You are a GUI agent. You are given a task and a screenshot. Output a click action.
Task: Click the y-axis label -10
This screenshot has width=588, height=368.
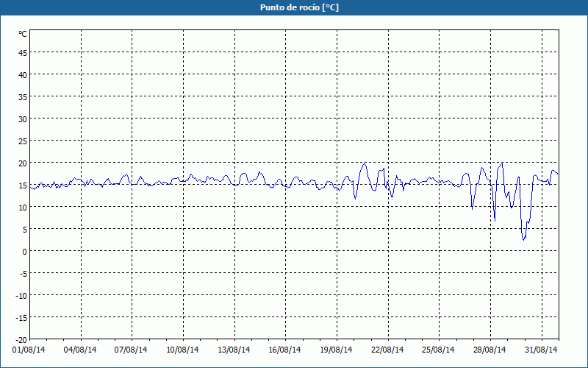point(21,296)
